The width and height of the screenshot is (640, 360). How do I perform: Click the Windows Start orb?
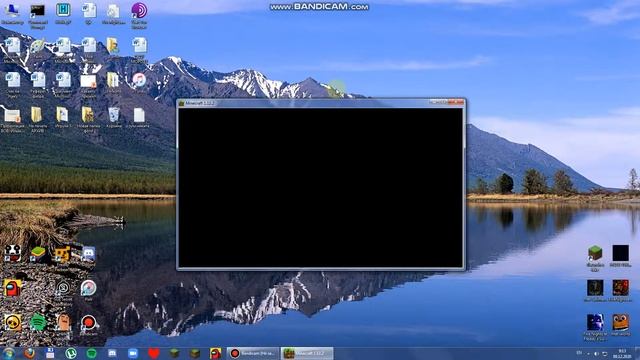click(9, 353)
